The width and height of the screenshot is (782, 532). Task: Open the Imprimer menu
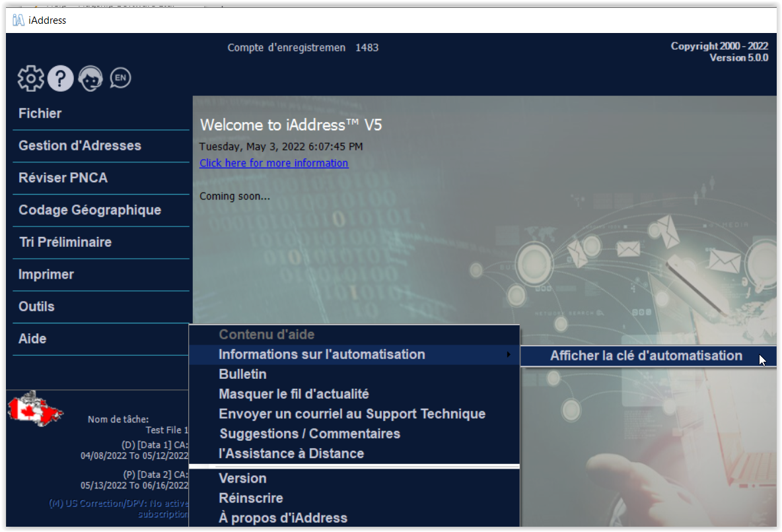(101, 274)
